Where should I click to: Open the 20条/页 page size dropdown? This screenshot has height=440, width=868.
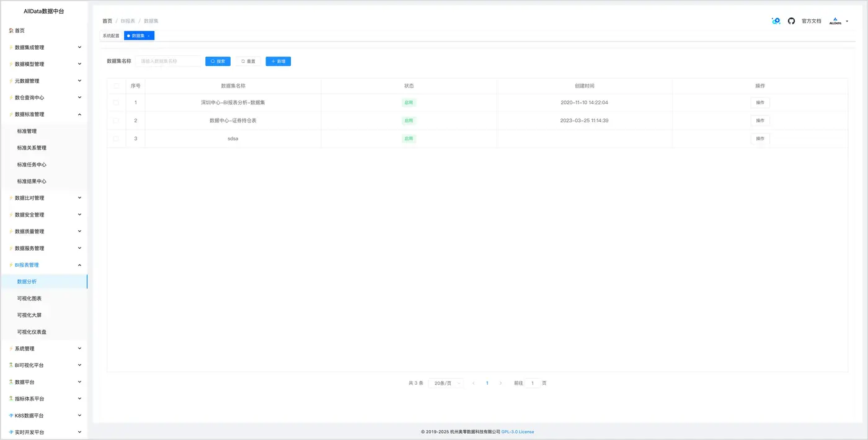pyautogui.click(x=446, y=383)
